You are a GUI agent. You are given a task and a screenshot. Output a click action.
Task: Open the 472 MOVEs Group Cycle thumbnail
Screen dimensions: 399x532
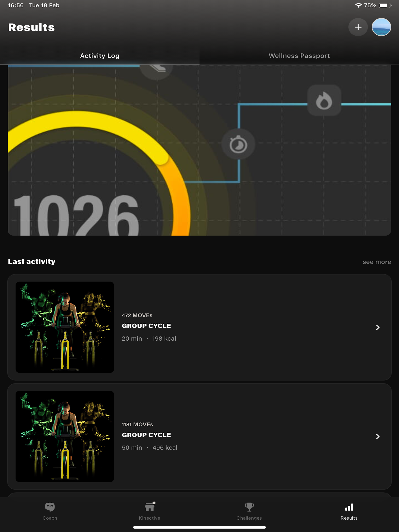(65, 327)
